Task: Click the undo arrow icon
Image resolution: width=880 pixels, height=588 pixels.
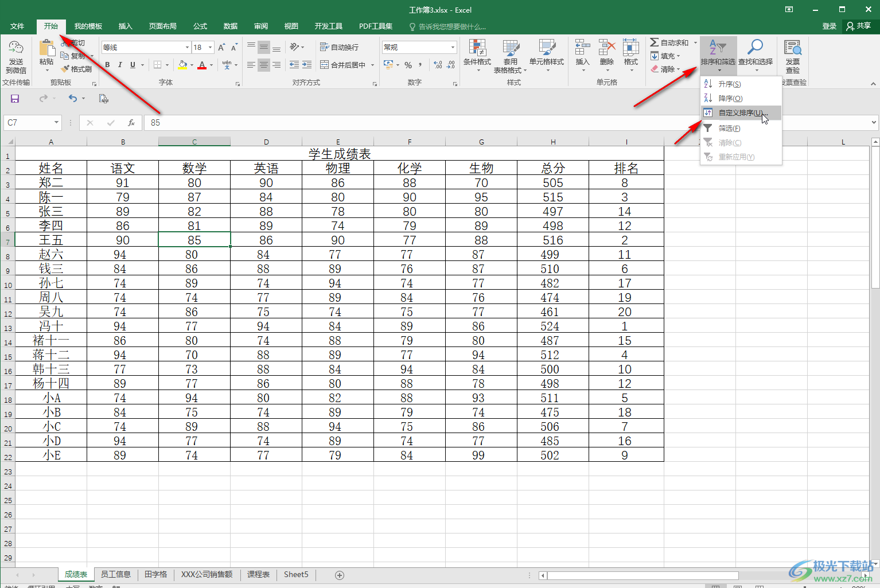Action: point(73,99)
